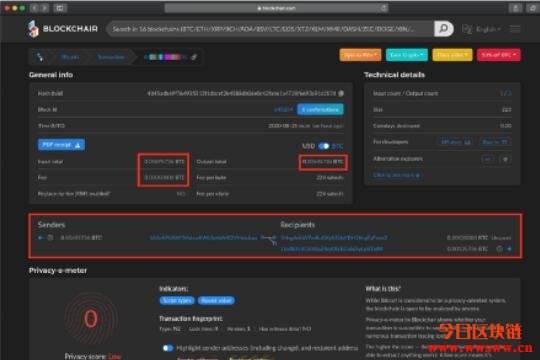Toggle the Highlight sender addresses switch

coord(168,348)
